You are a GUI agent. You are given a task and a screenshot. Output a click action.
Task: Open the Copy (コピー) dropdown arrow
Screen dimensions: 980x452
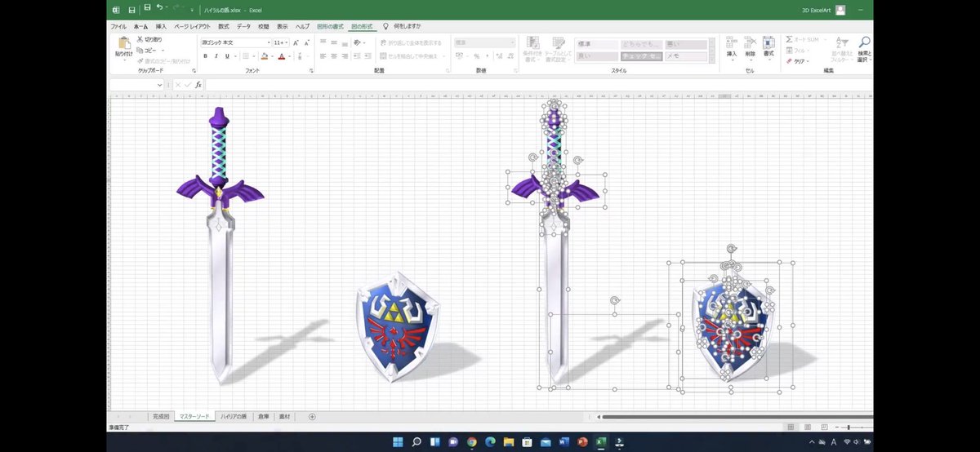tap(163, 50)
